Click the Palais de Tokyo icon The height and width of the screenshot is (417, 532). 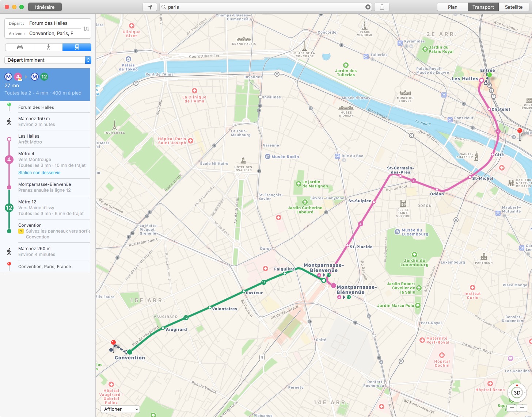pyautogui.click(x=128, y=59)
